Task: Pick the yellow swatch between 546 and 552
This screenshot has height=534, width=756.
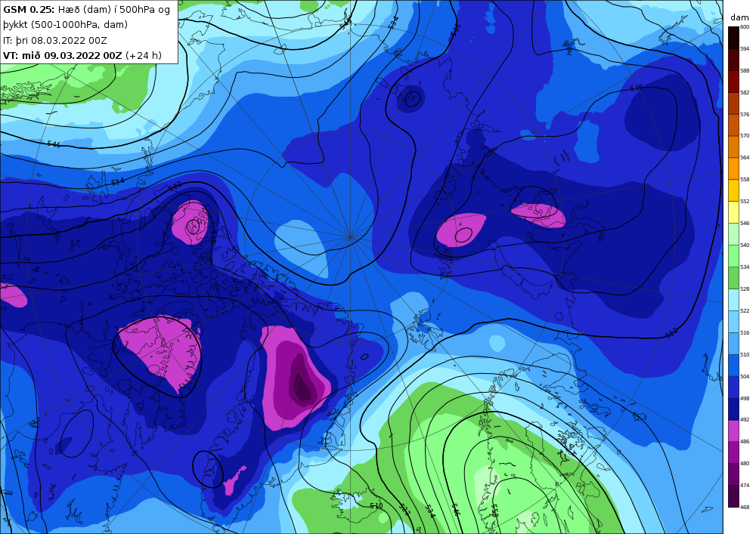Action: 733,212
